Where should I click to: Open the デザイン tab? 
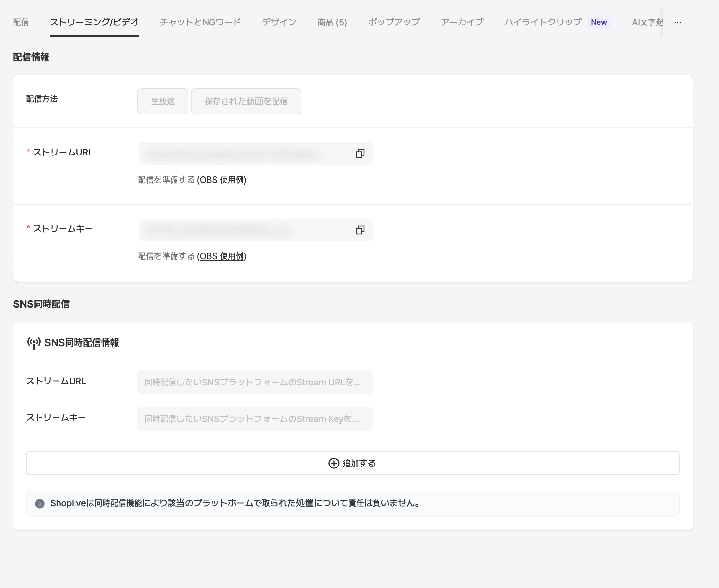[279, 22]
